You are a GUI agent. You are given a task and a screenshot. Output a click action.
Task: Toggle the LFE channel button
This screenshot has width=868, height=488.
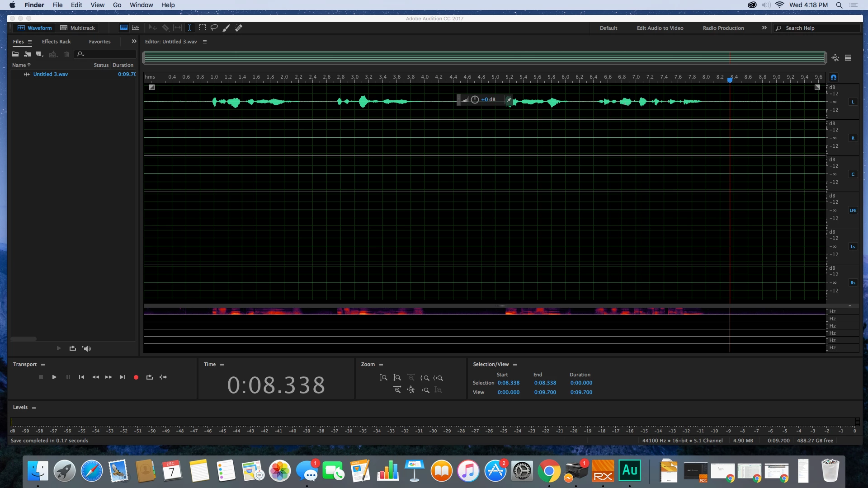(853, 211)
